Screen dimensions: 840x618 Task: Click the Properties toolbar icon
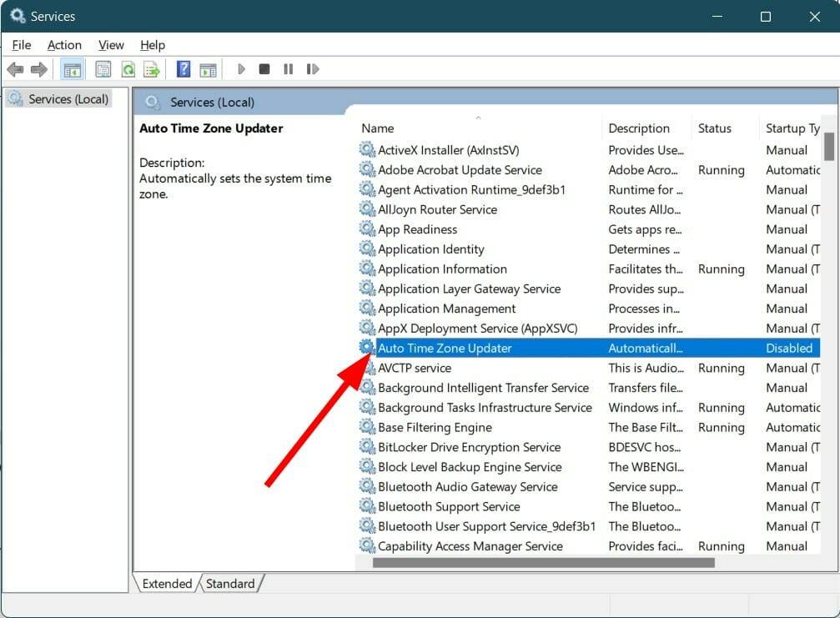coord(103,69)
